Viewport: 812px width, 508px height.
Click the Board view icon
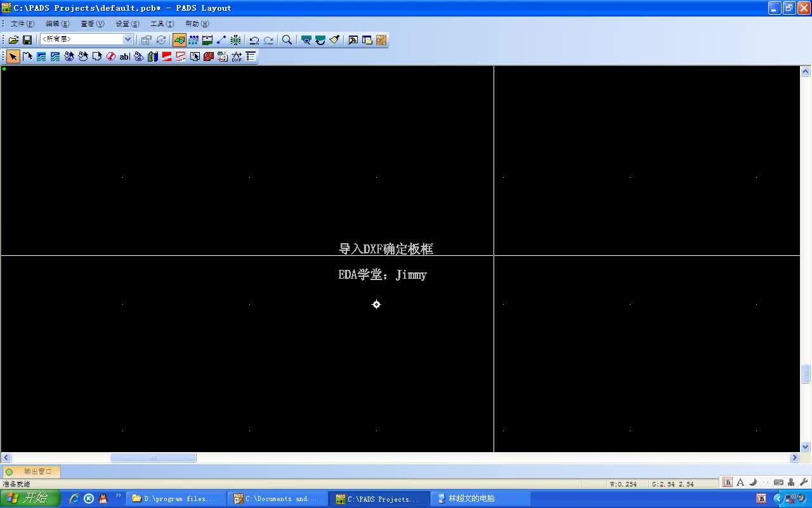pyautogui.click(x=306, y=40)
